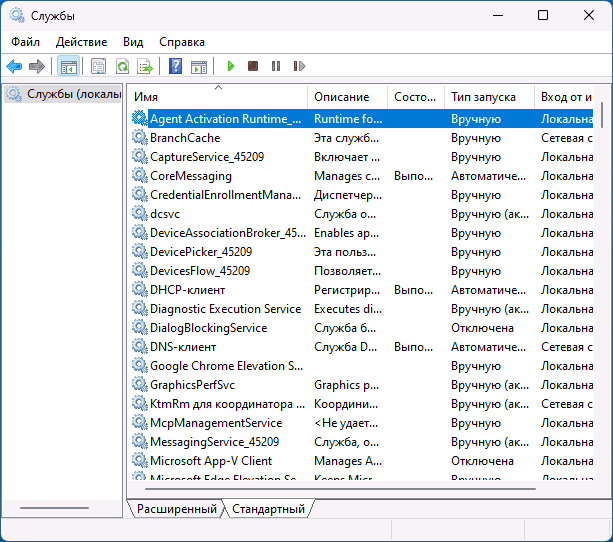Select the DeviceAssociationBroker_45... service
This screenshot has width=613, height=542.
[228, 233]
